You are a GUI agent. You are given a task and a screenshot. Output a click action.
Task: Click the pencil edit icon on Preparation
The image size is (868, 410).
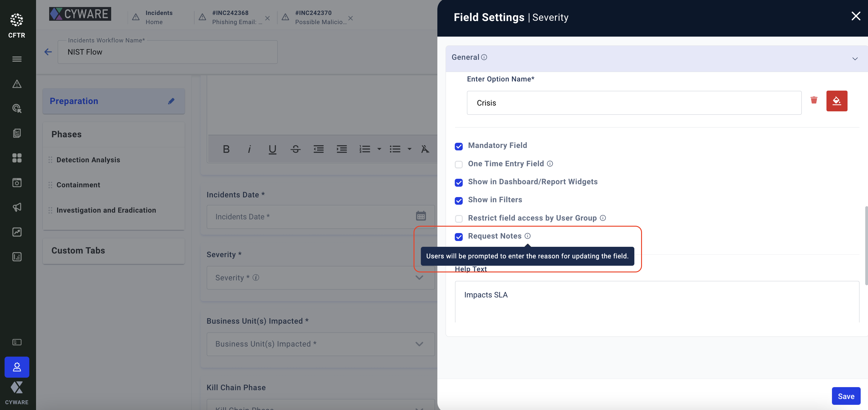click(171, 101)
